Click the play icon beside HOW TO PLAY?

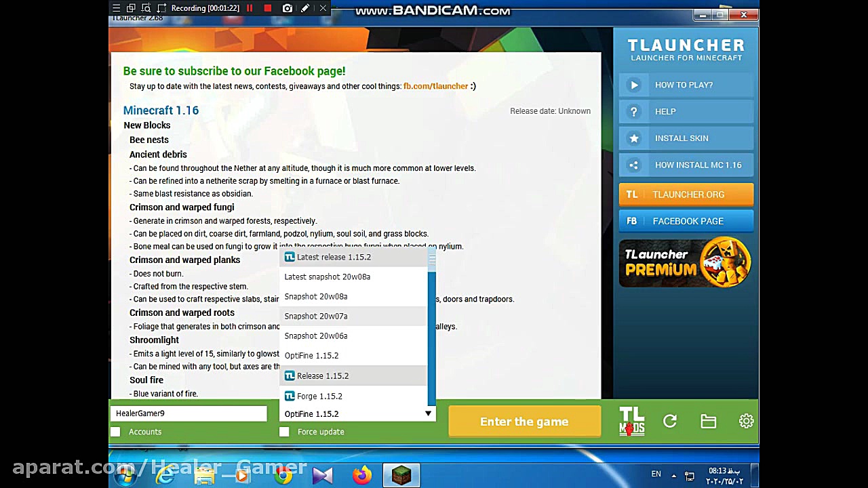point(634,85)
